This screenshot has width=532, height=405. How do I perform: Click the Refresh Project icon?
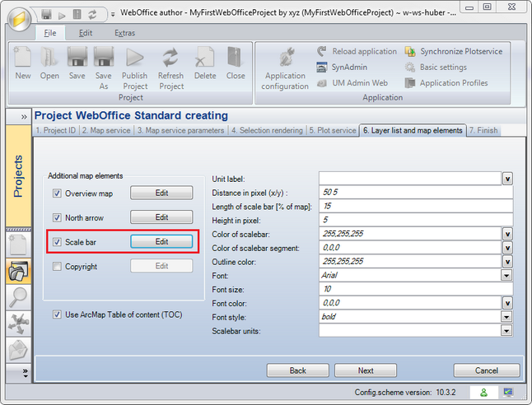[x=170, y=68]
